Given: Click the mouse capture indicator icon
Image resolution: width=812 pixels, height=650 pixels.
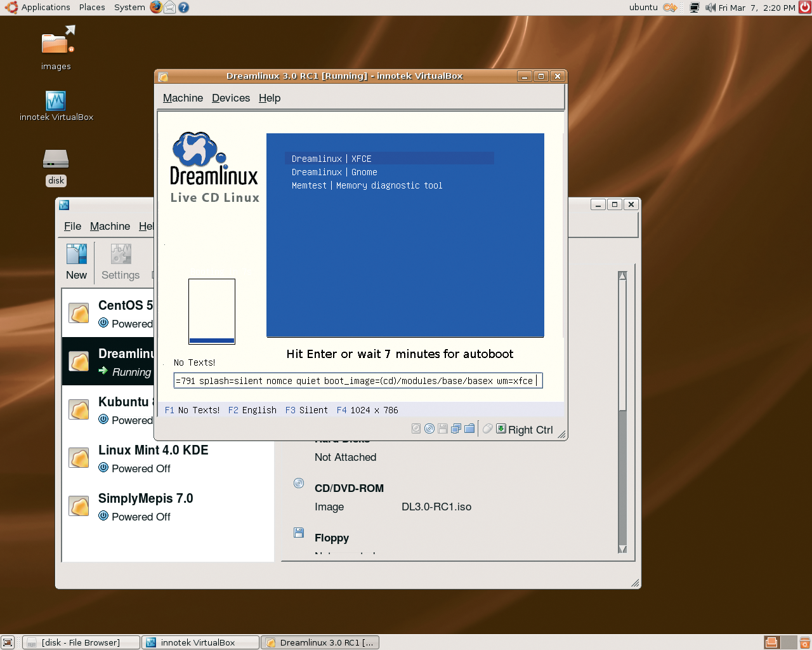Looking at the screenshot, I should pos(488,428).
